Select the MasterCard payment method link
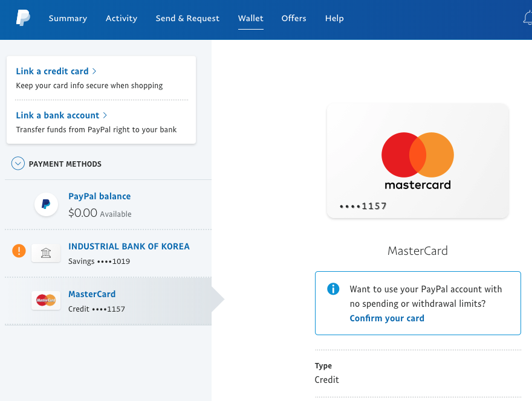 click(x=92, y=294)
